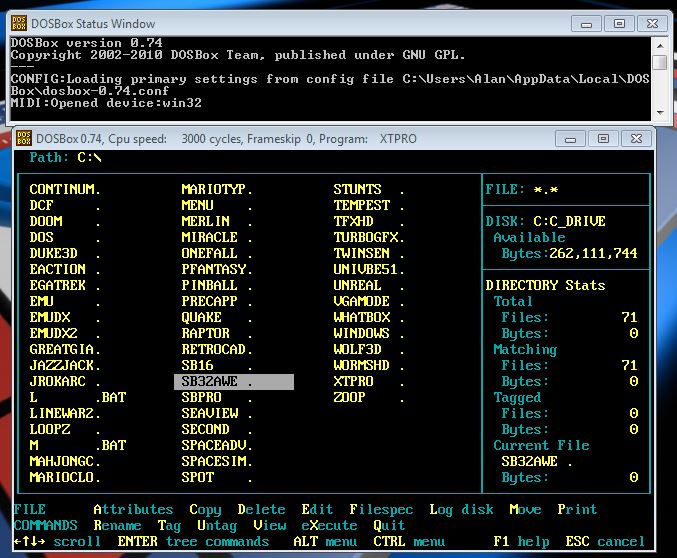
Task: Minimize the DOSBox Status Window
Action: pyautogui.click(x=586, y=24)
